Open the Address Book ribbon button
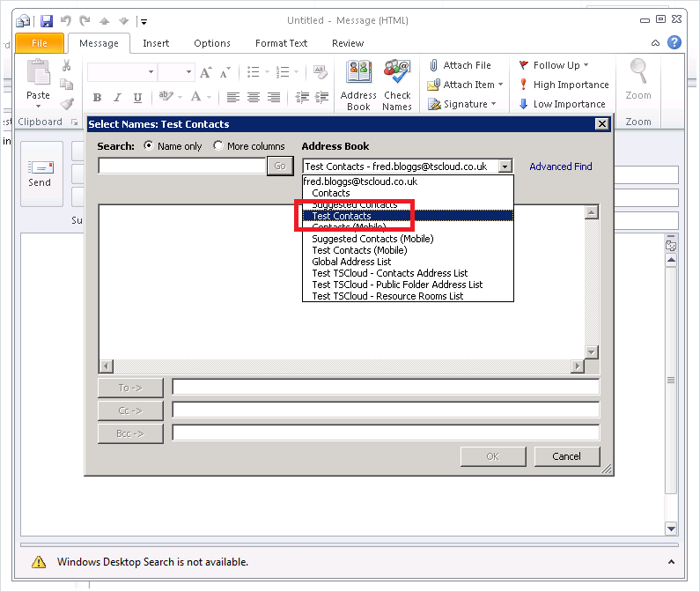The width and height of the screenshot is (700, 592). click(x=358, y=85)
